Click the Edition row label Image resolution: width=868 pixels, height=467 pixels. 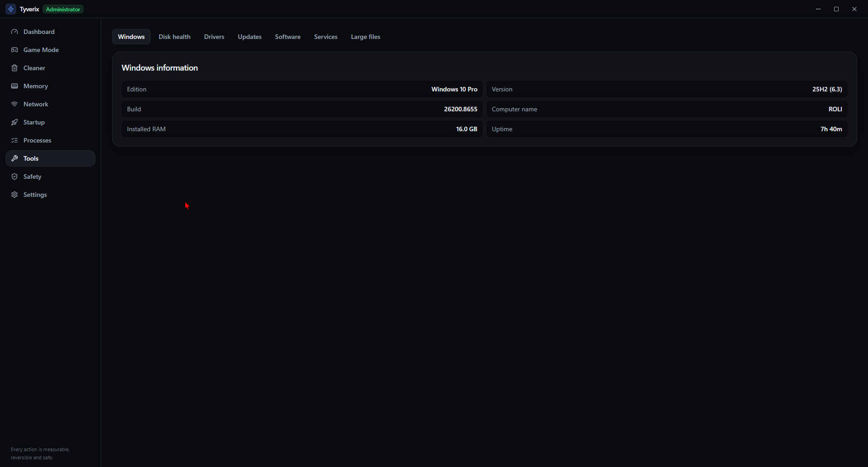[137, 89]
